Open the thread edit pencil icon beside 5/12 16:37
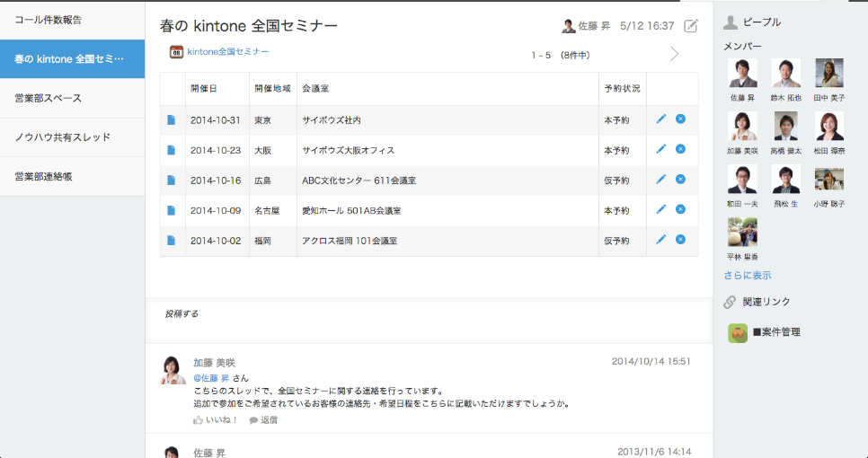Screen dimensions: 868x458 click(x=690, y=25)
